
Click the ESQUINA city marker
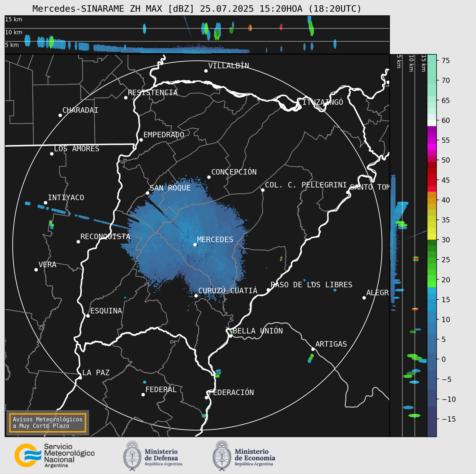pos(88,316)
